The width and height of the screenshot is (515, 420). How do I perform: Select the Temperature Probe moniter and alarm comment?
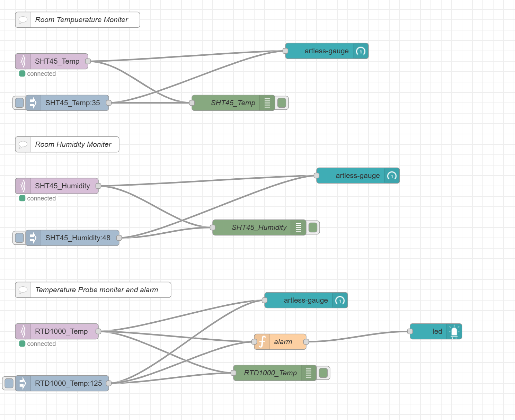click(x=97, y=290)
